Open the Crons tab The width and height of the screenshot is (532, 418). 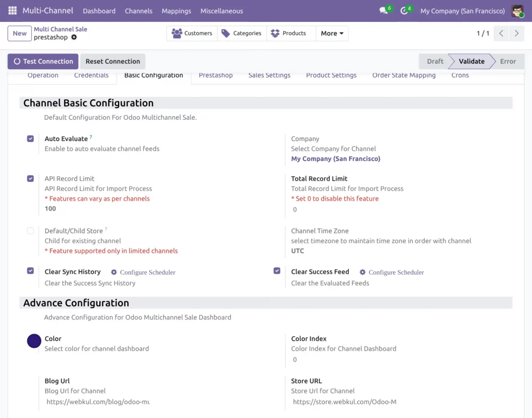(x=460, y=75)
